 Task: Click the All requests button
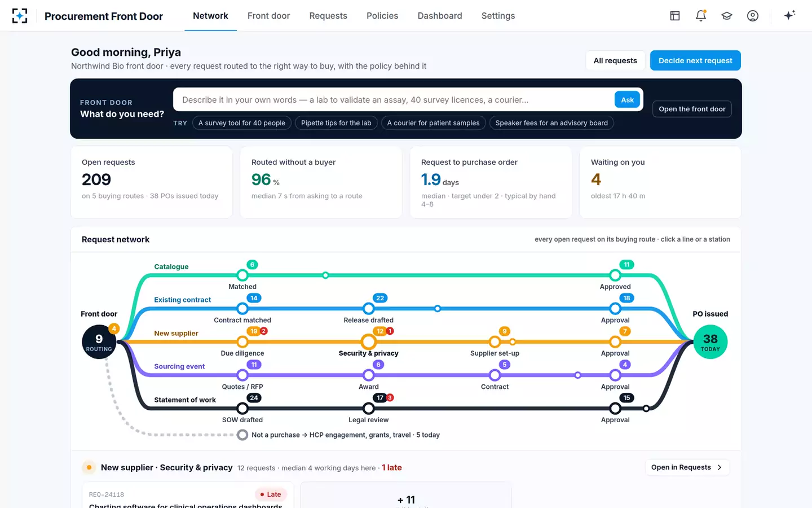tap(615, 60)
